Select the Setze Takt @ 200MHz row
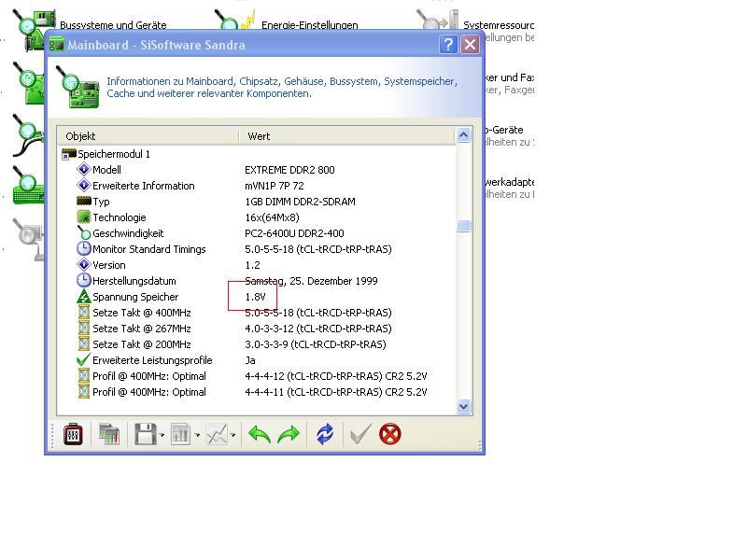Viewport: 747px width, 560px height. [x=256, y=344]
